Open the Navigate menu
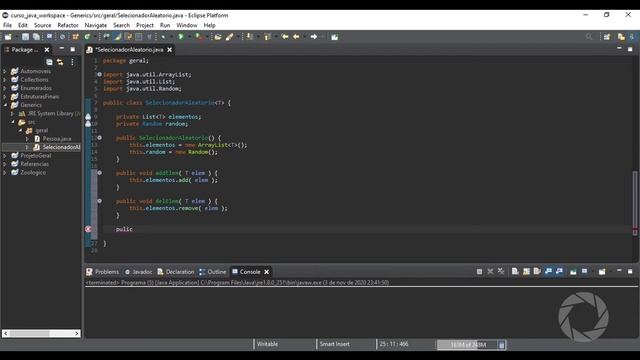The height and width of the screenshot is (360, 640). click(x=96, y=25)
